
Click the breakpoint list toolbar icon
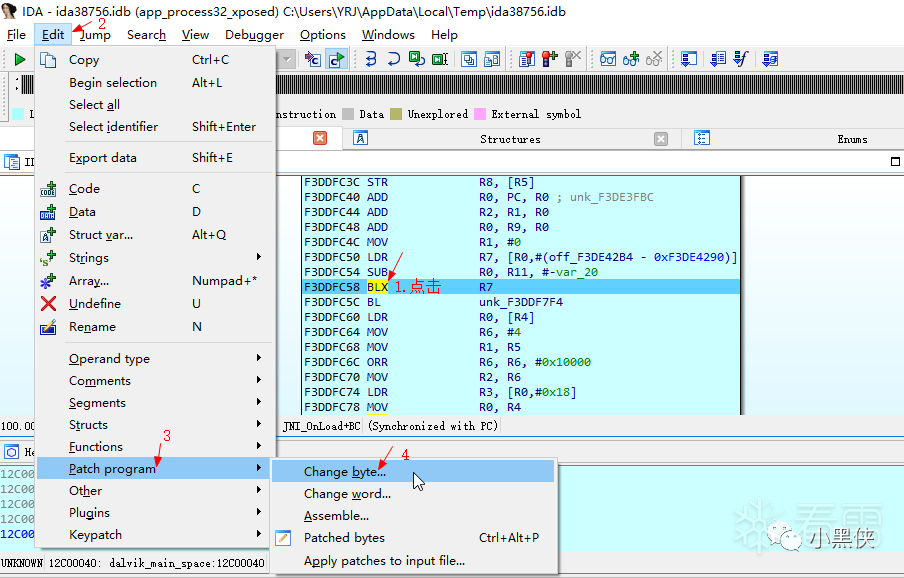pos(527,59)
